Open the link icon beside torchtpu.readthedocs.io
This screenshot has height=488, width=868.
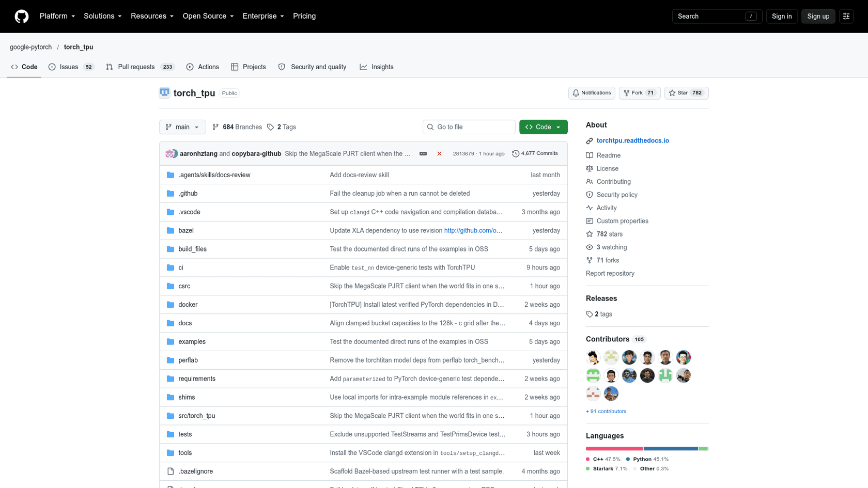590,141
